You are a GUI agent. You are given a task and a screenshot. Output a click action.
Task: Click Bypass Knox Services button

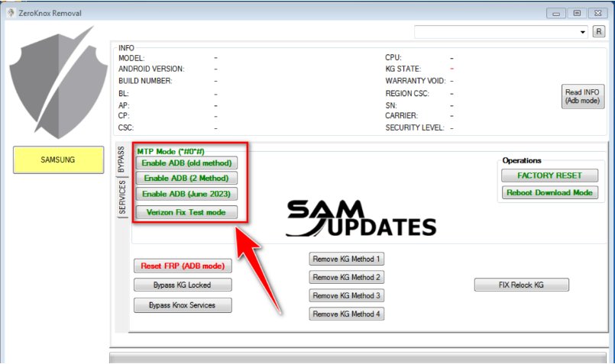coord(182,305)
